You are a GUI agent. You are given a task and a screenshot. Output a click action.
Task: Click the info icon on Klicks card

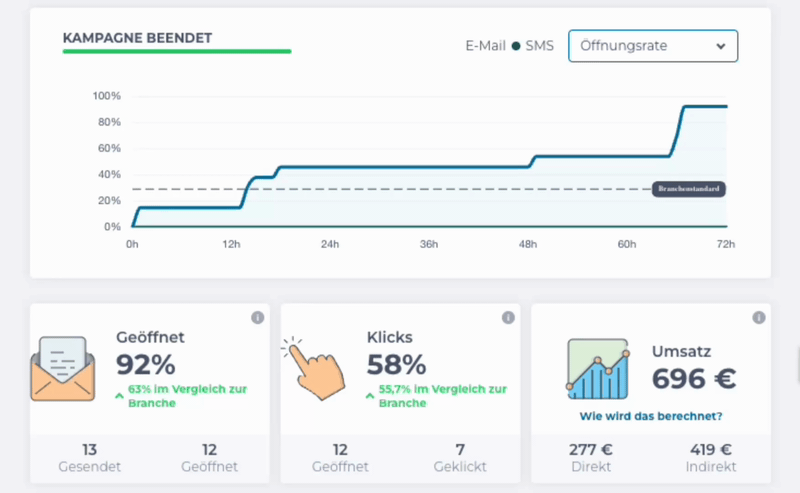[x=508, y=318]
